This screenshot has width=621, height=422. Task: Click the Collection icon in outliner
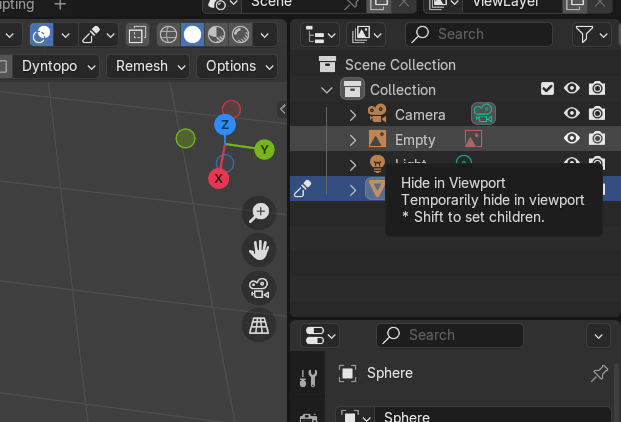352,89
